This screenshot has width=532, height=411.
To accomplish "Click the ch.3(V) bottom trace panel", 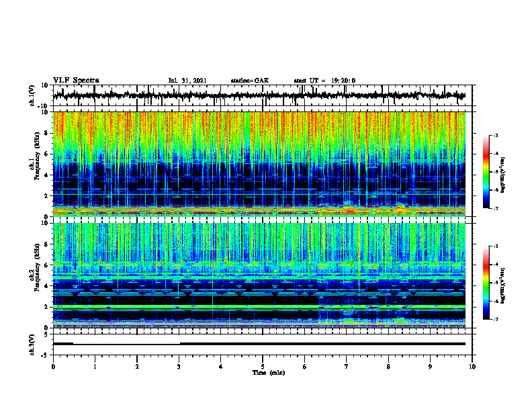I will [263, 345].
